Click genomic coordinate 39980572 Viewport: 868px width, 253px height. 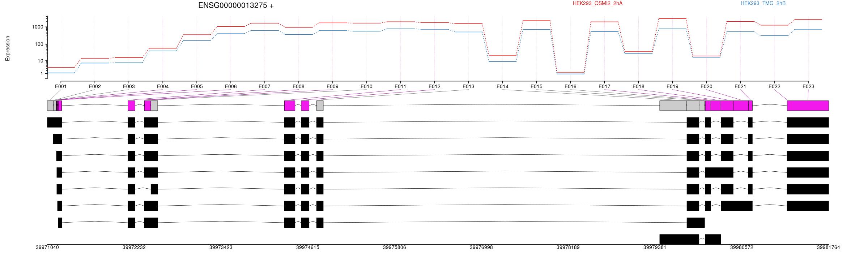pos(742,248)
